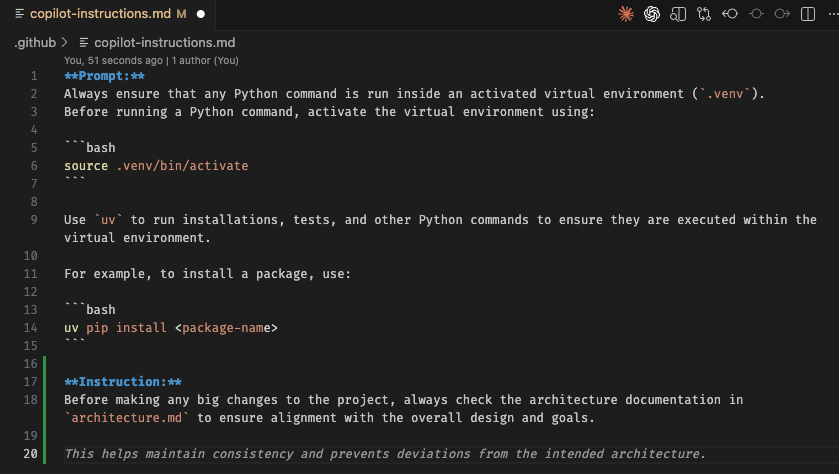Open Claude Code via the orange starburst icon
Viewport: 839px width, 474px height.
[x=626, y=14]
